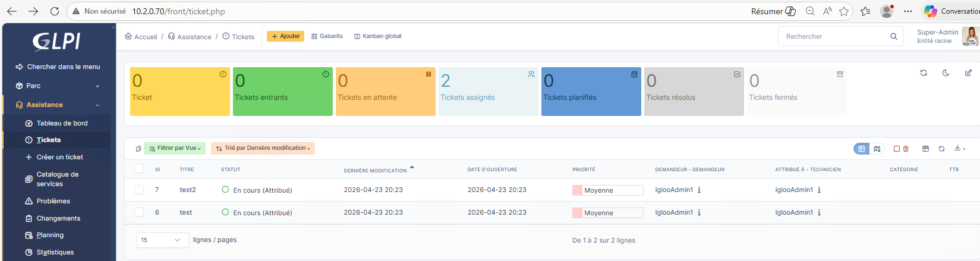980x261 pixels.
Task: Go to Accueil breadcrumb
Action: (x=141, y=37)
